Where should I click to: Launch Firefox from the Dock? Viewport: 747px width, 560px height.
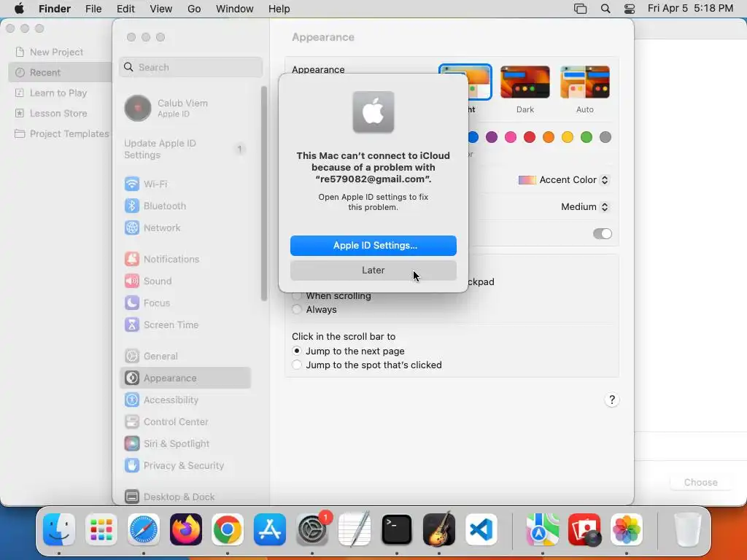click(186, 529)
